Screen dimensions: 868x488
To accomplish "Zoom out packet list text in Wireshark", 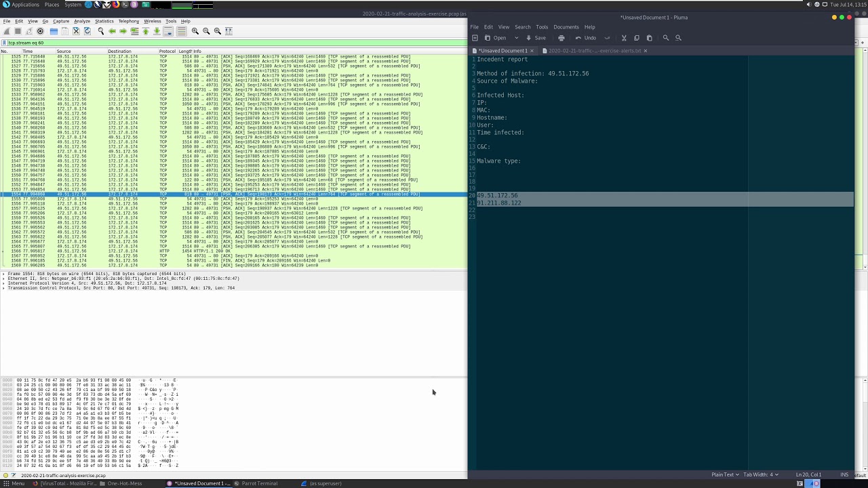I will (x=206, y=31).
